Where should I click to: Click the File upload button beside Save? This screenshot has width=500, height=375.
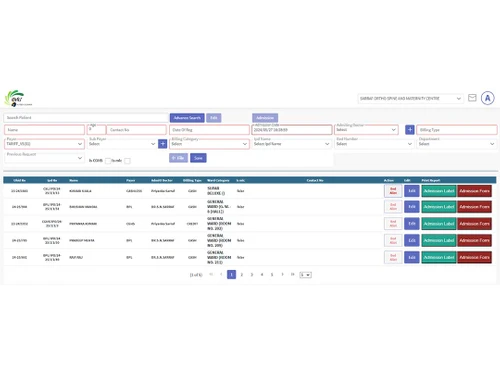click(x=178, y=158)
